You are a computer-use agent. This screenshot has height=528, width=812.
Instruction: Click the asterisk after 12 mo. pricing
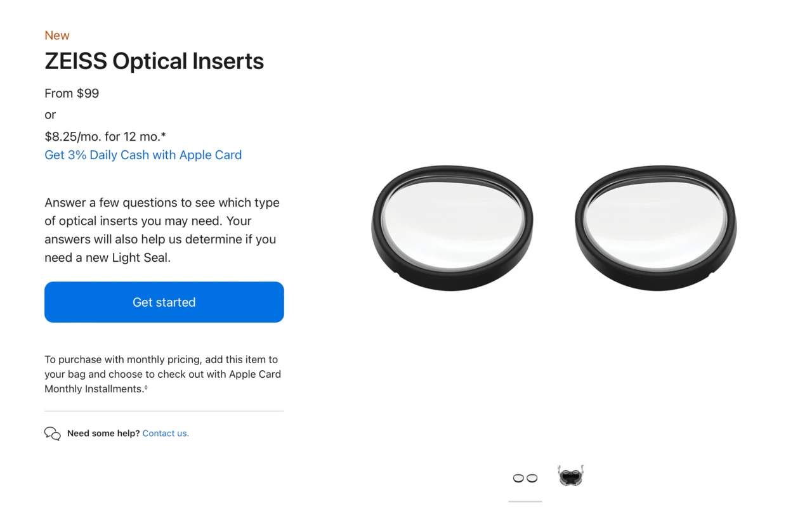pyautogui.click(x=163, y=134)
